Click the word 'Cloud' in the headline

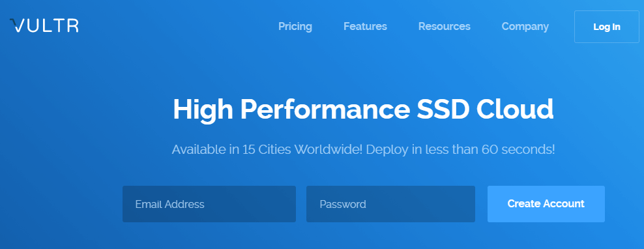coord(515,109)
